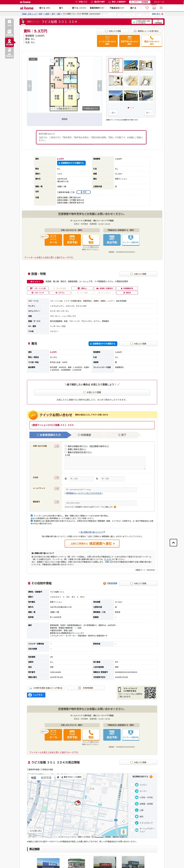Open favorites heart icon in header
Screen dimensions: 184x868
point(147,8)
